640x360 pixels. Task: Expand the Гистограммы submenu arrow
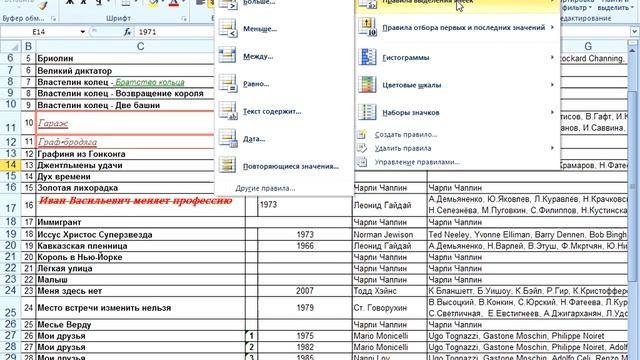[552, 58]
